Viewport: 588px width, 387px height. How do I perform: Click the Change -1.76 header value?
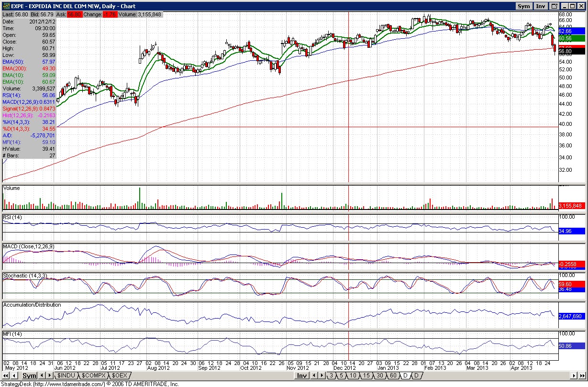[x=110, y=15]
